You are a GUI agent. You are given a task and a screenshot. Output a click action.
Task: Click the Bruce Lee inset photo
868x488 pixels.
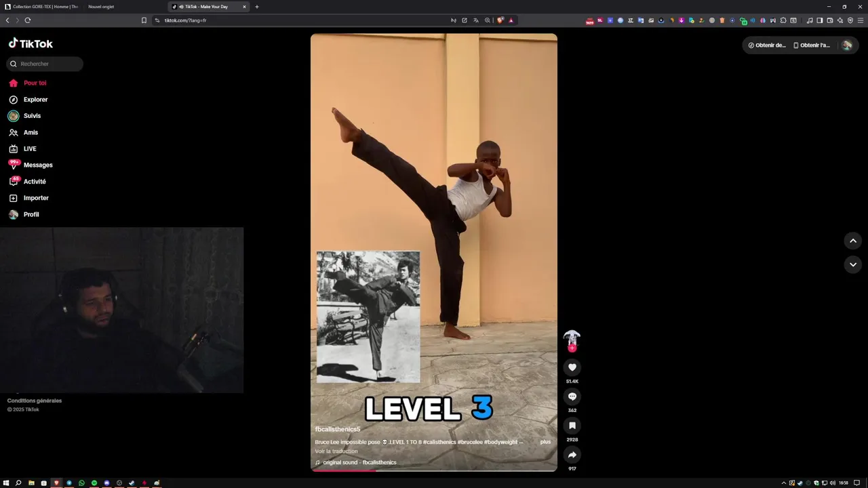point(368,317)
